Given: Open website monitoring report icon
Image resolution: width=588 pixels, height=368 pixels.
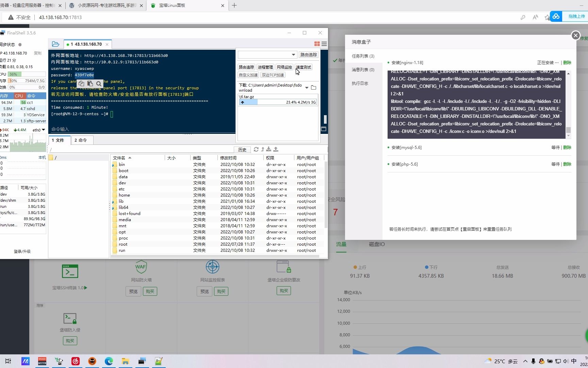Looking at the screenshot, I should [x=213, y=267].
